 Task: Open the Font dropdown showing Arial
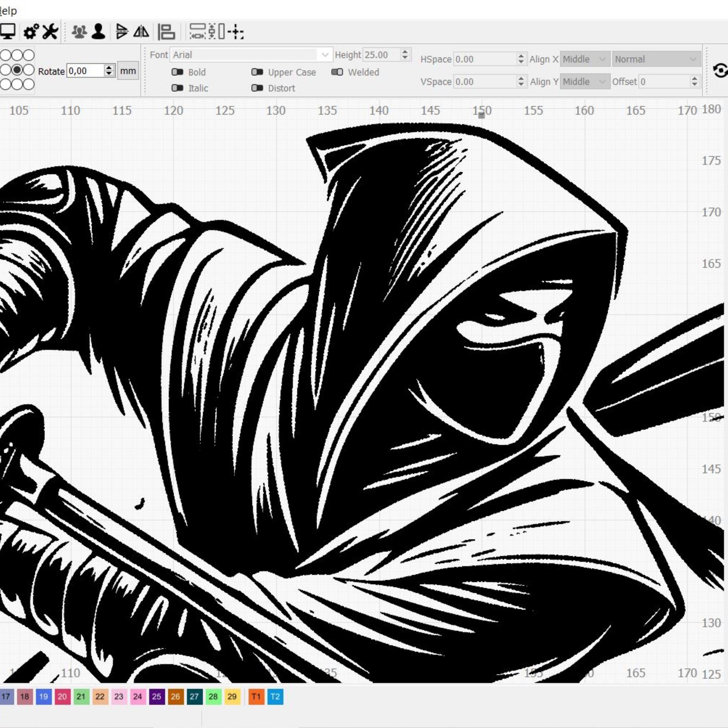click(325, 55)
